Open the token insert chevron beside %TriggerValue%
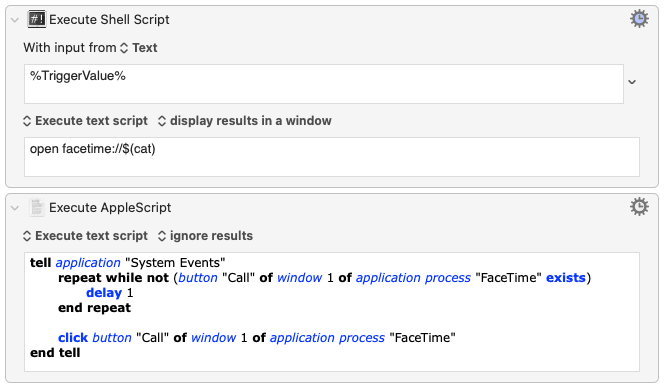 (x=632, y=82)
